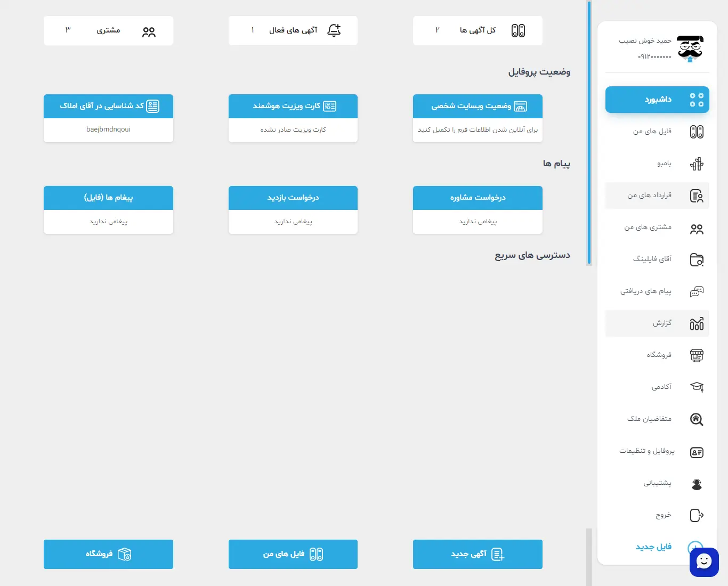Open the وضعیت وبسایت شخصی card
This screenshot has width=728, height=586.
(x=478, y=118)
